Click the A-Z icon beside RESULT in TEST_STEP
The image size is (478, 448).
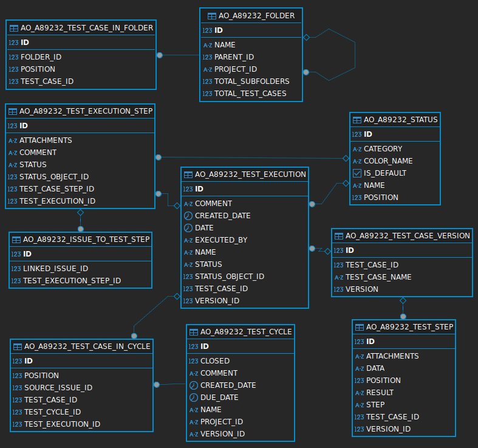(360, 393)
